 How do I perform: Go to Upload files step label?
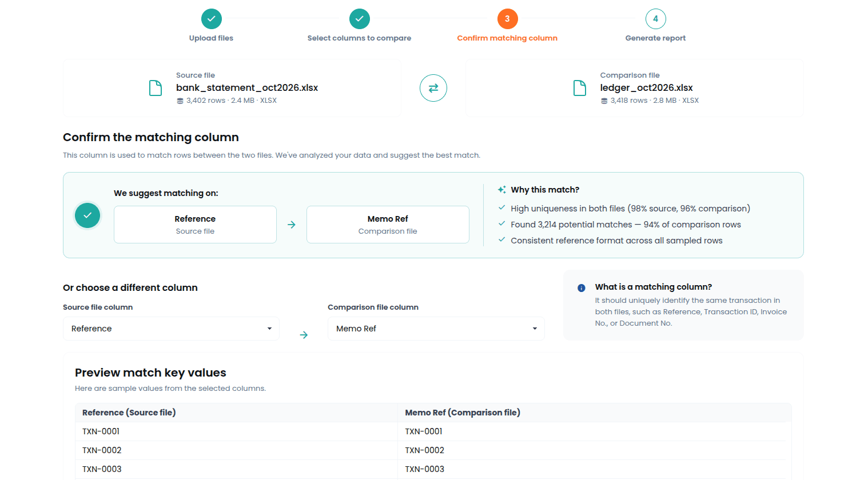(211, 38)
